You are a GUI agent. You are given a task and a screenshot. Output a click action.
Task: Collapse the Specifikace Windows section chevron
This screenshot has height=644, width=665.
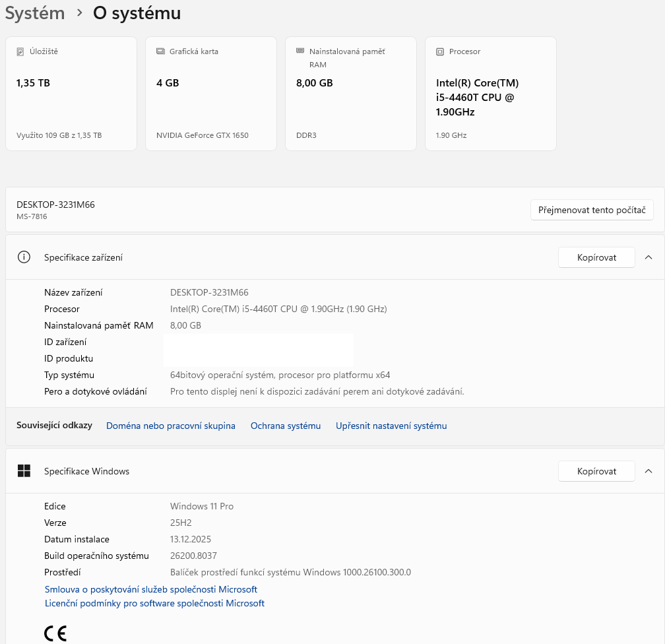(649, 471)
